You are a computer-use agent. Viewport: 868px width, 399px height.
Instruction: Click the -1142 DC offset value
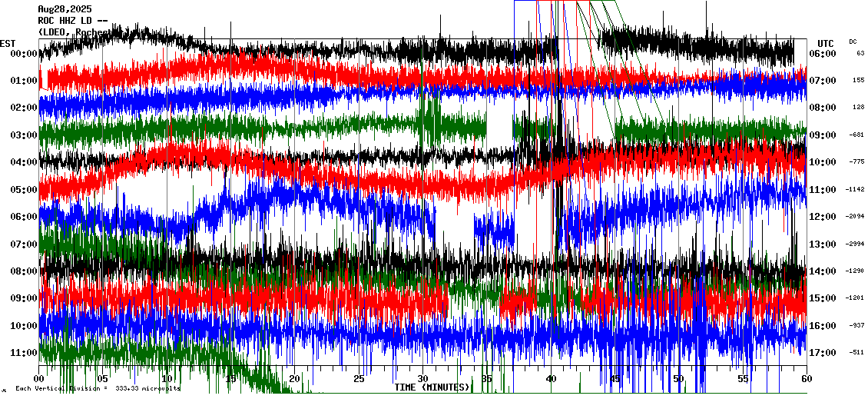click(x=855, y=189)
